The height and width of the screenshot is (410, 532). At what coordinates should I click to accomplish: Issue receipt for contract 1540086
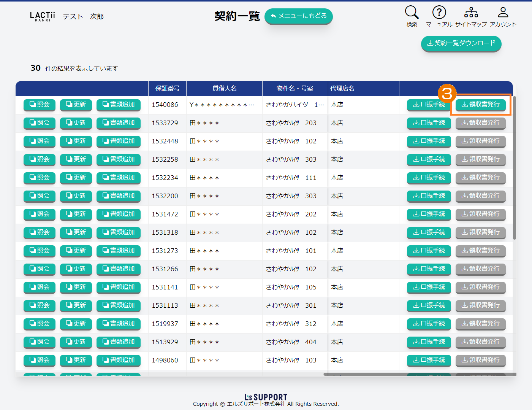click(x=480, y=105)
